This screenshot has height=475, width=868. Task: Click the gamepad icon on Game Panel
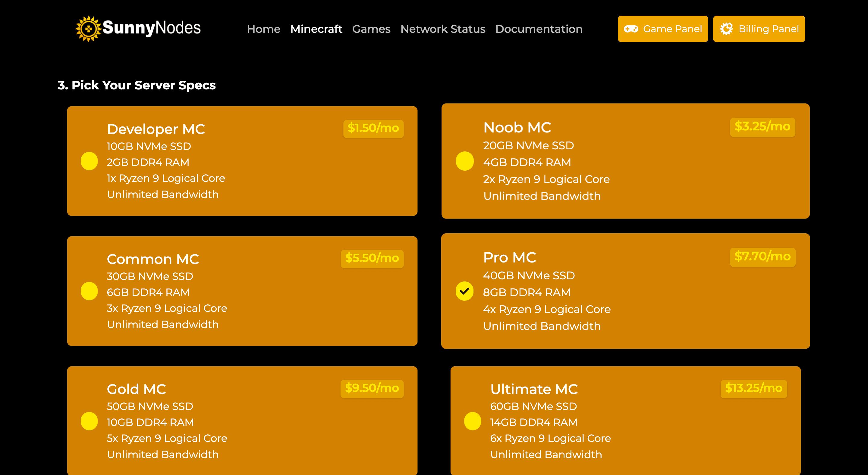click(x=631, y=29)
